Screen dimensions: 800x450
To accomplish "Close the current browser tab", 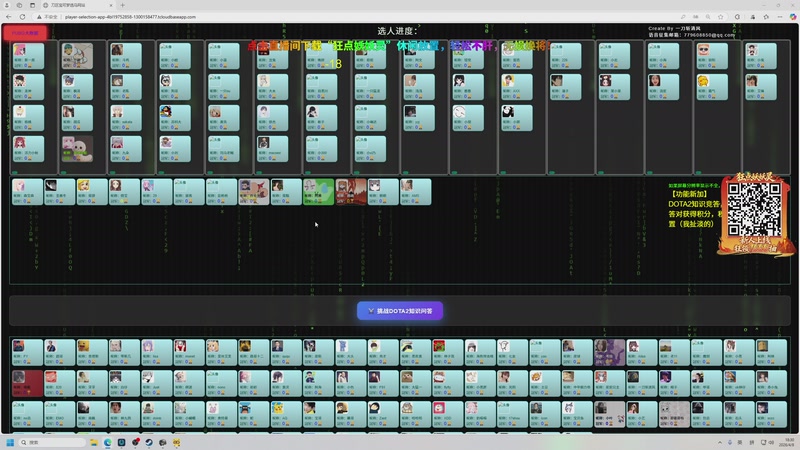I will 111,5.
